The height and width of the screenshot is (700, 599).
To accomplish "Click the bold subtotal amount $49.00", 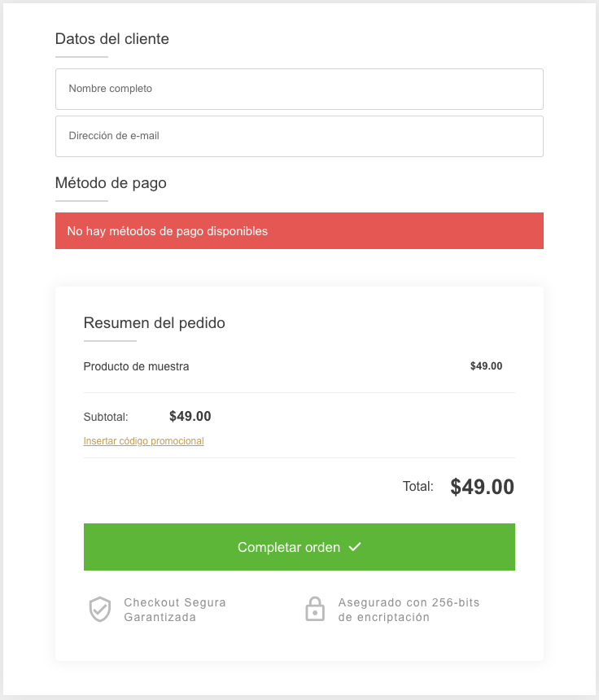I will point(190,417).
